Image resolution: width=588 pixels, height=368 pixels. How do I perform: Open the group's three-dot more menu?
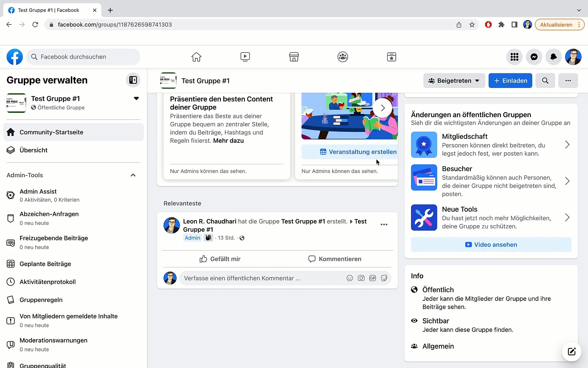568,81
